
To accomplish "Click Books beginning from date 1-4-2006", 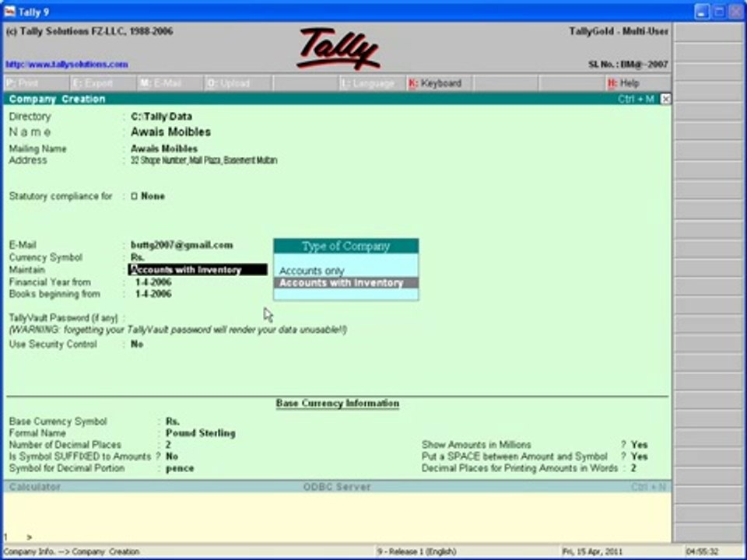I will coord(153,294).
